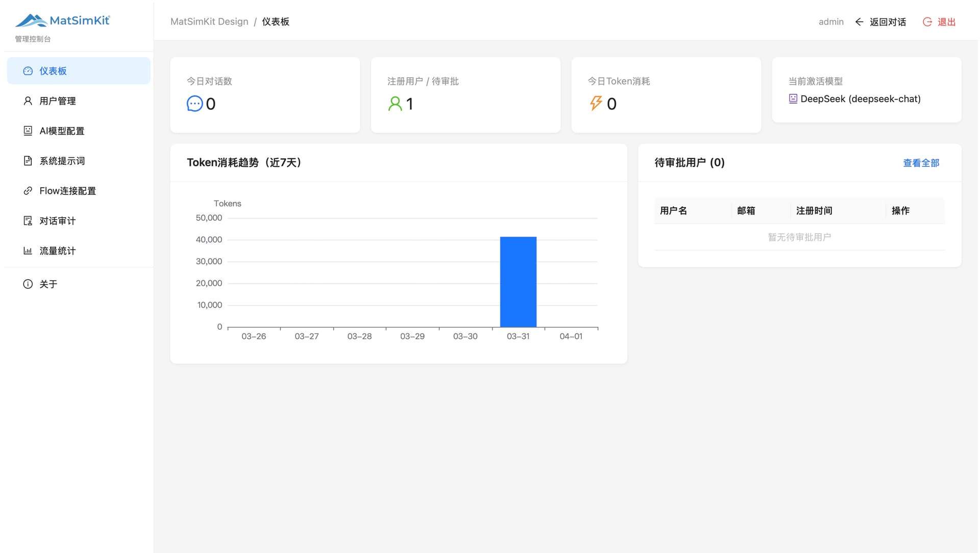Image resolution: width=980 pixels, height=553 pixels.
Task: Click the 返回对话 menu item
Action: 888,22
